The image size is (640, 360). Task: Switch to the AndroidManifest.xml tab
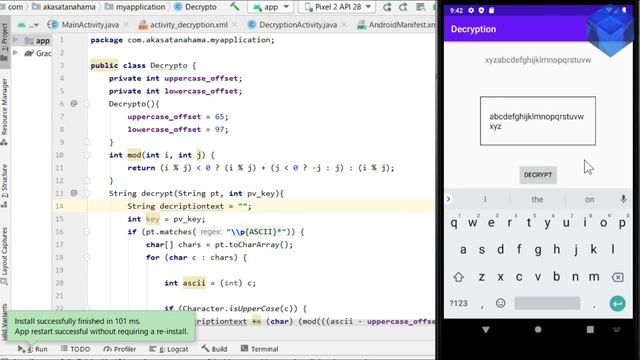[402, 25]
